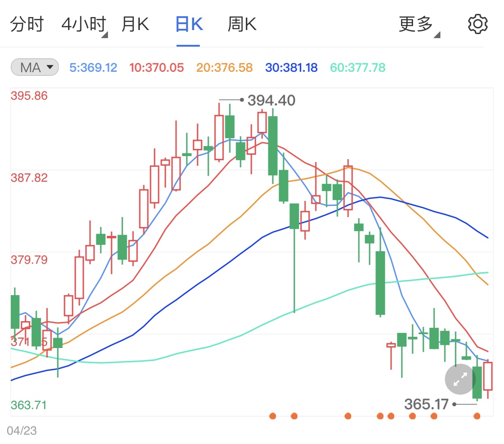Click the 395.86 axis price label
Image resolution: width=504 pixels, height=444 pixels.
29,96
